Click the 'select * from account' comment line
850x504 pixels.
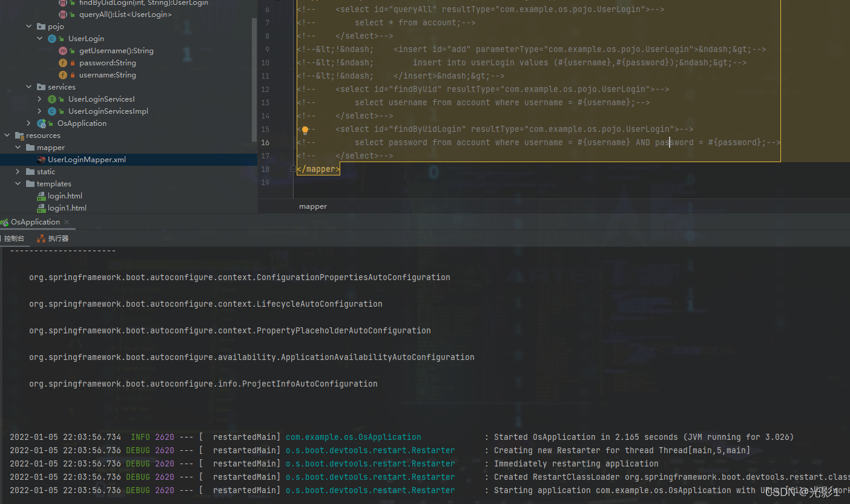415,23
